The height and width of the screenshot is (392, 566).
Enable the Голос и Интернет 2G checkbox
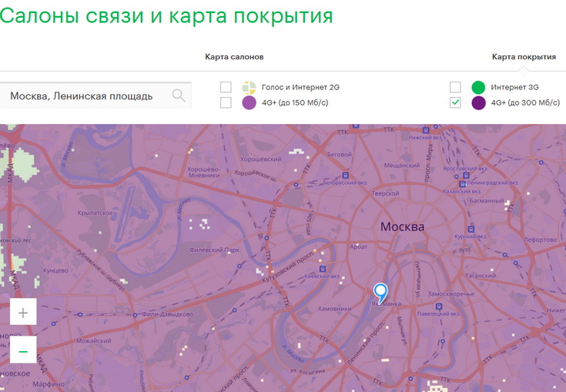[x=226, y=87]
